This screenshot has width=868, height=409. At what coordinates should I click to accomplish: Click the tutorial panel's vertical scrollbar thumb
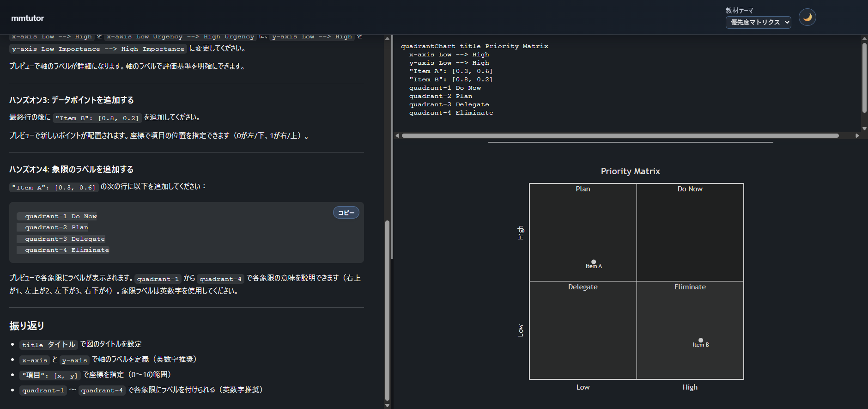387,310
